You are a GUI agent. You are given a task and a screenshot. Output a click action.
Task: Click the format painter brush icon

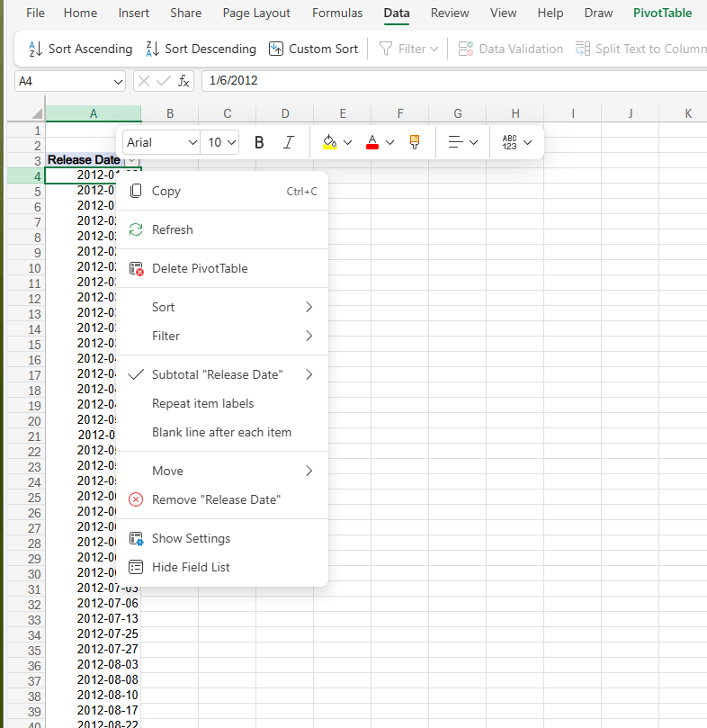point(415,142)
